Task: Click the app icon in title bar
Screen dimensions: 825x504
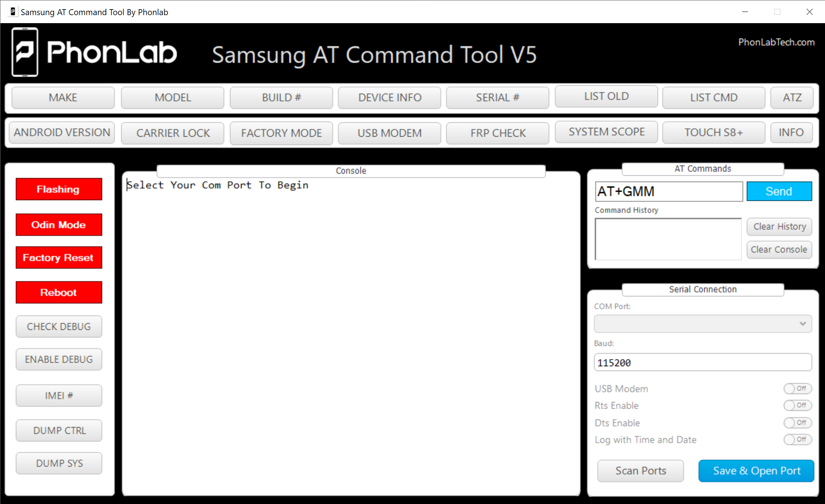Action: [x=13, y=12]
